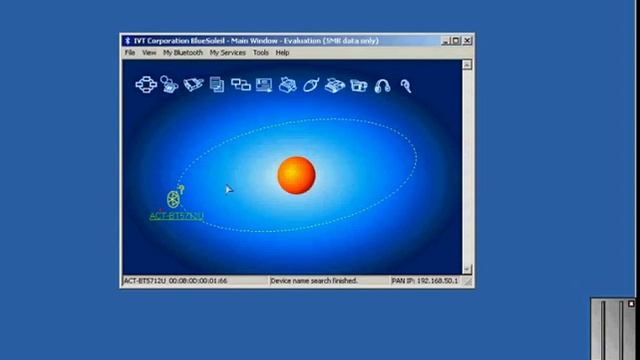The width and height of the screenshot is (640, 360).
Task: Click the Personal Area Networking service icon
Action: 146,85
